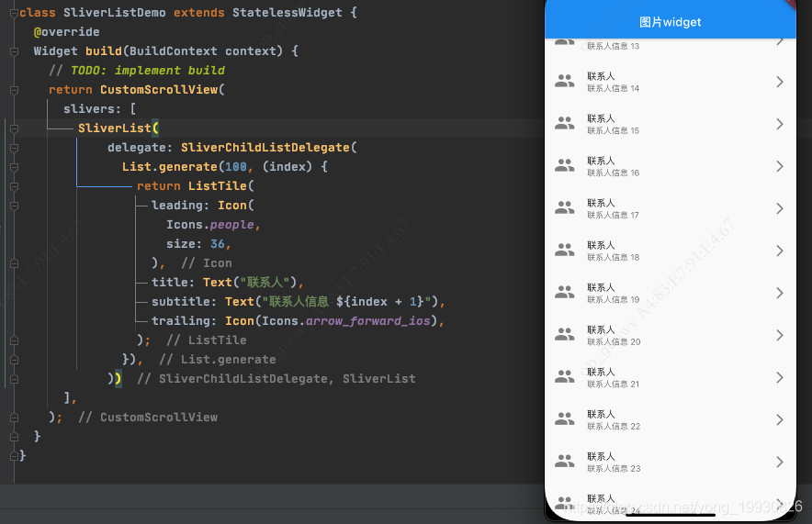Click Icons.people in the code editor
The width and height of the screenshot is (812, 524).
[210, 225]
